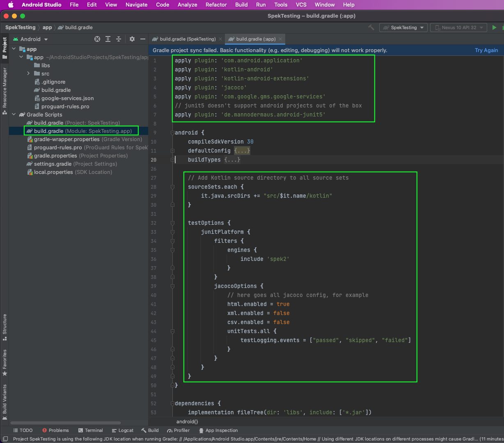Close the build.gradle (SpekTesting) tab
This screenshot has width=504, height=443.
click(220, 39)
